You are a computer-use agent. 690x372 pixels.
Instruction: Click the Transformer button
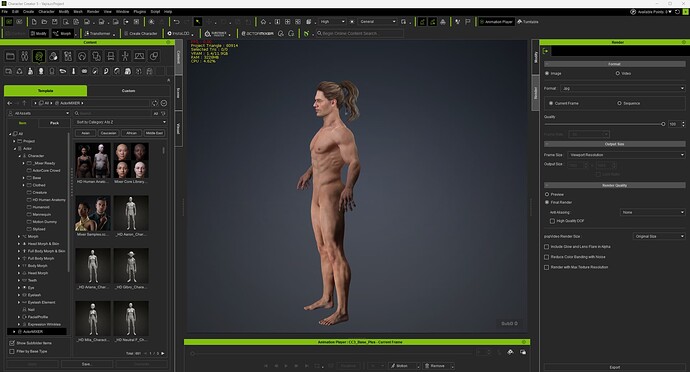98,33
